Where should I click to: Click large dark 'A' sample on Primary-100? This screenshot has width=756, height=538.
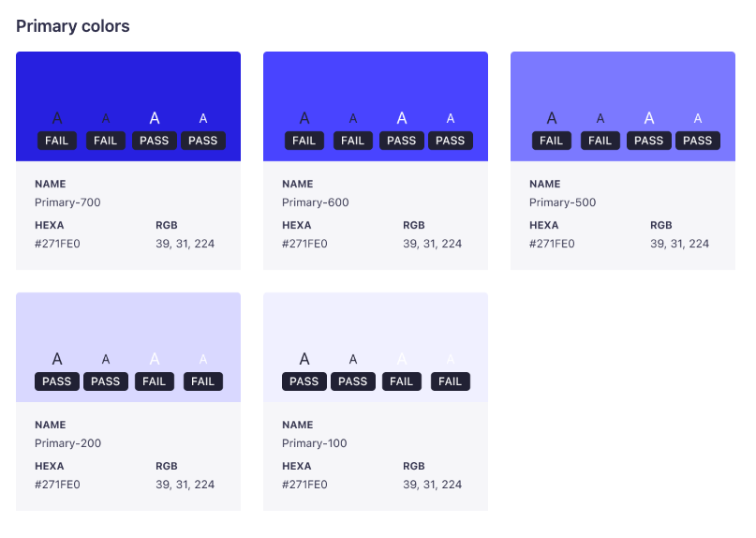tap(304, 358)
